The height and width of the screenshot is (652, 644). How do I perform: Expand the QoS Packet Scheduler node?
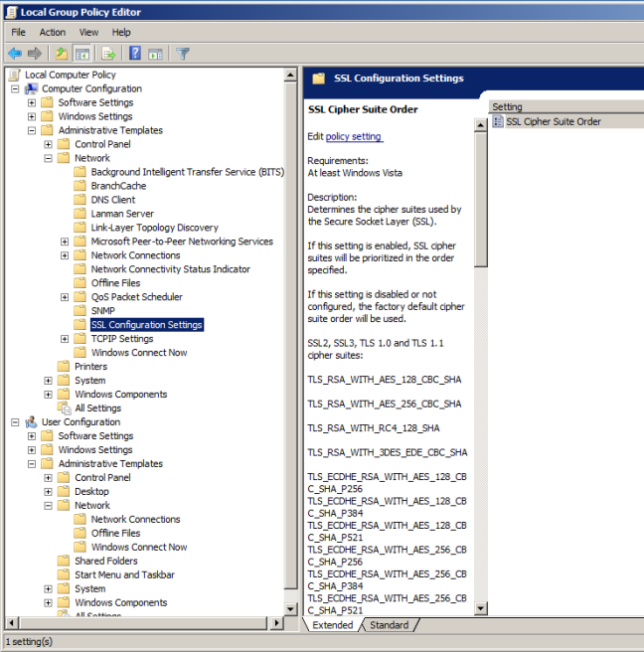[x=65, y=297]
